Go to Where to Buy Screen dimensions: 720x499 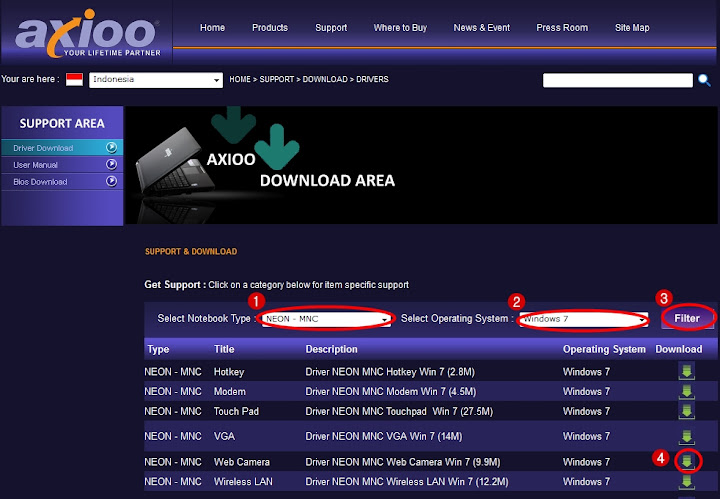400,28
